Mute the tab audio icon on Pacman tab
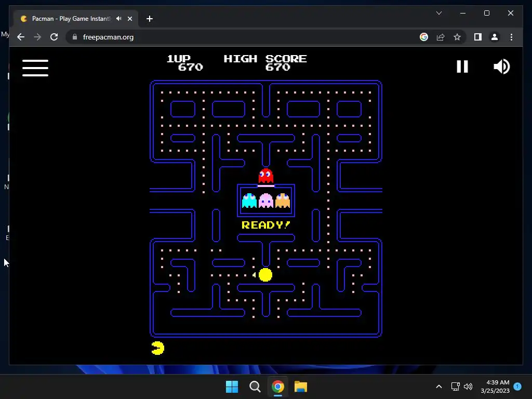This screenshot has height=399, width=532. [x=119, y=19]
